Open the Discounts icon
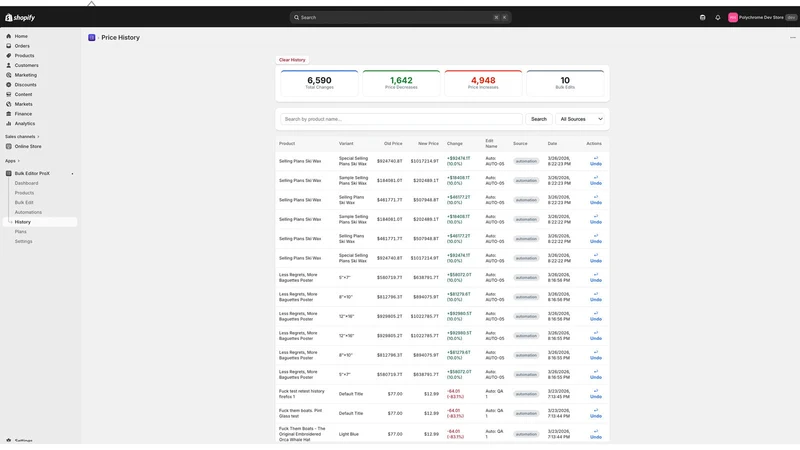The image size is (800, 450). (9, 85)
